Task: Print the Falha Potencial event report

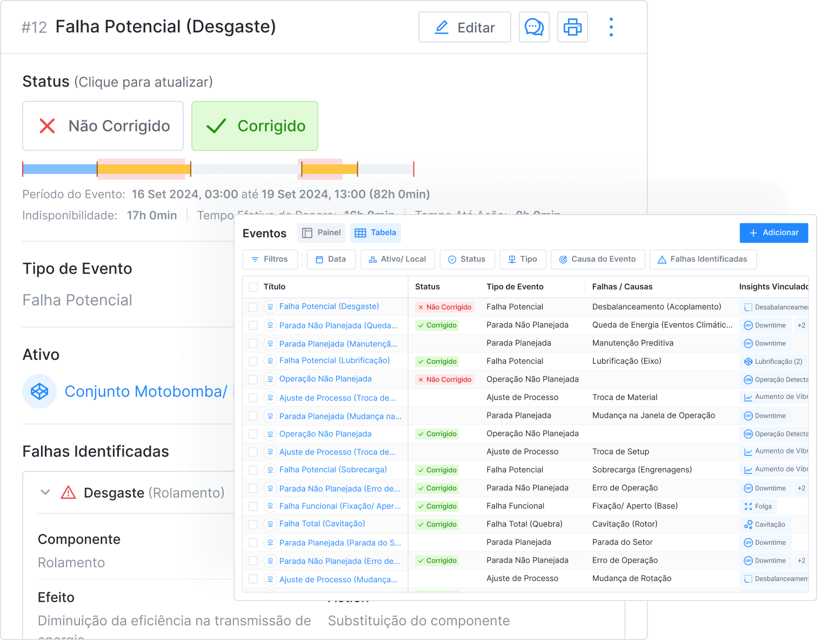Action: (x=572, y=27)
